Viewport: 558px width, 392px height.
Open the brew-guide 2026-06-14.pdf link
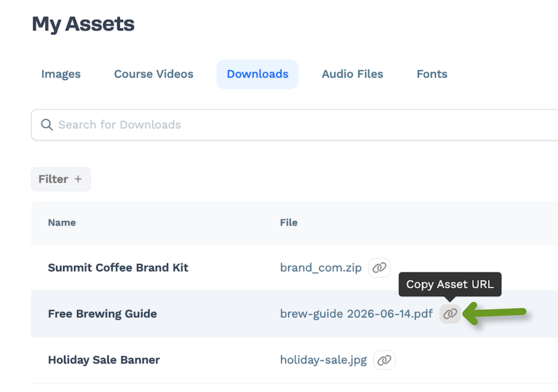click(x=356, y=314)
